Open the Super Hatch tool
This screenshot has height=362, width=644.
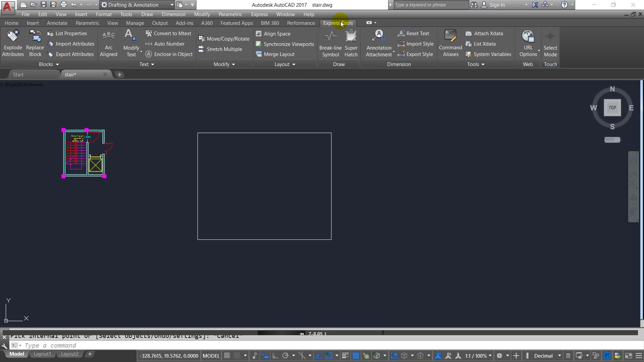pyautogui.click(x=351, y=44)
